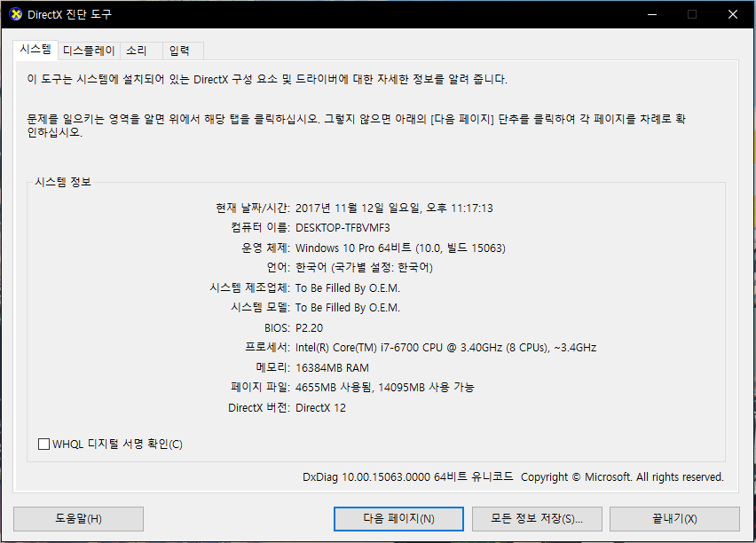Click the Windows 10 Pro 64비트 value
Image resolution: width=756 pixels, height=543 pixels.
click(353, 248)
